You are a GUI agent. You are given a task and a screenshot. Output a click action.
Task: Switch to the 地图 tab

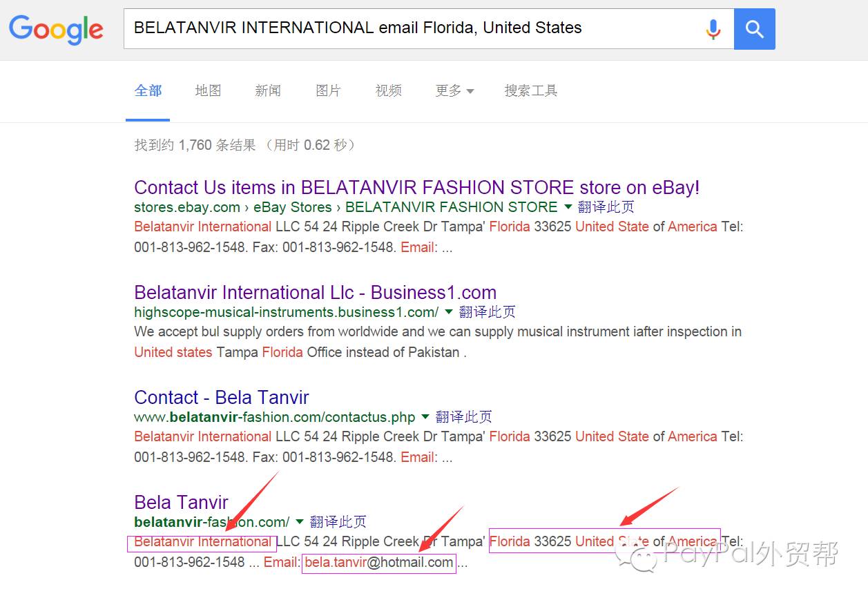tap(208, 90)
